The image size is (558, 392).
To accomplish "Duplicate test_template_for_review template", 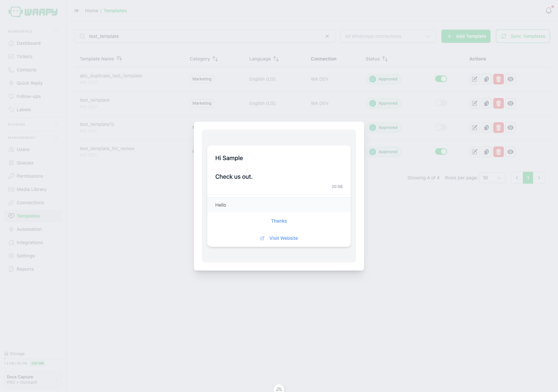I will 486,152.
